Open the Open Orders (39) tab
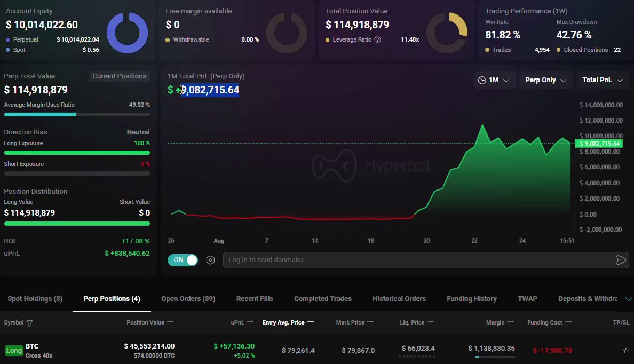Image resolution: width=634 pixels, height=364 pixels. click(x=188, y=299)
